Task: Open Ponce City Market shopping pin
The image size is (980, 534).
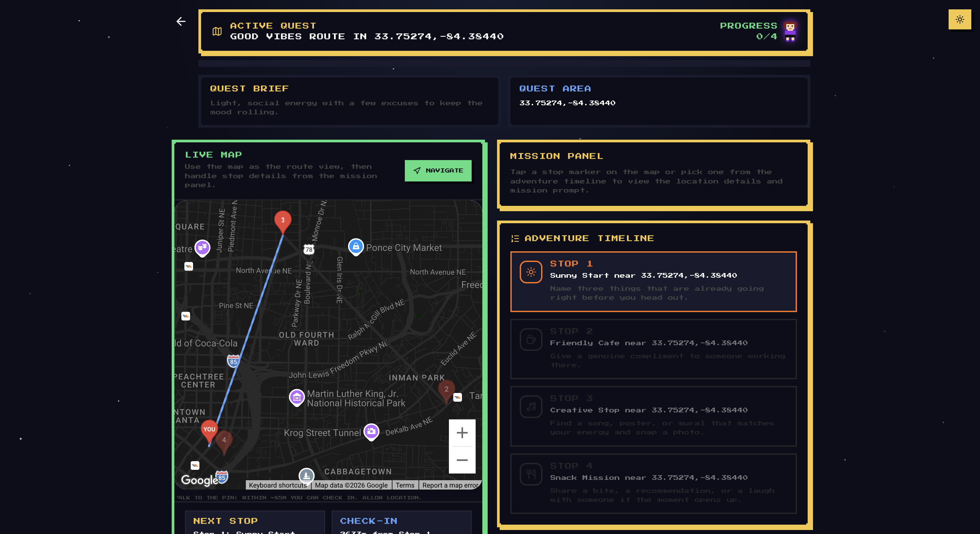Action: point(356,247)
